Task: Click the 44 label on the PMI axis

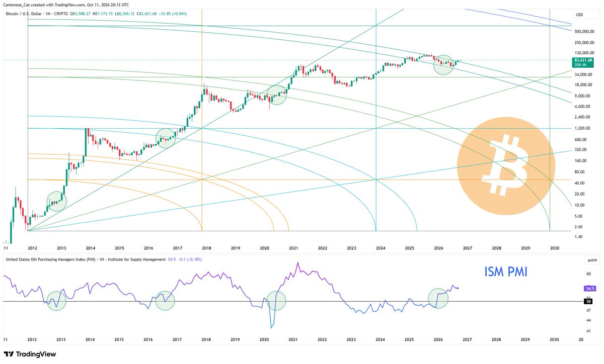Action: [x=588, y=320]
